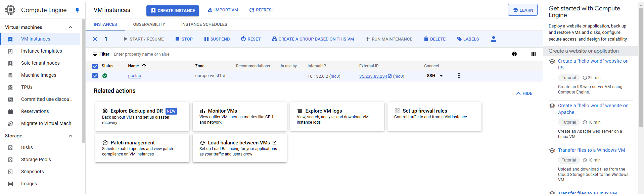Click the filter help question mark icon

point(514,54)
